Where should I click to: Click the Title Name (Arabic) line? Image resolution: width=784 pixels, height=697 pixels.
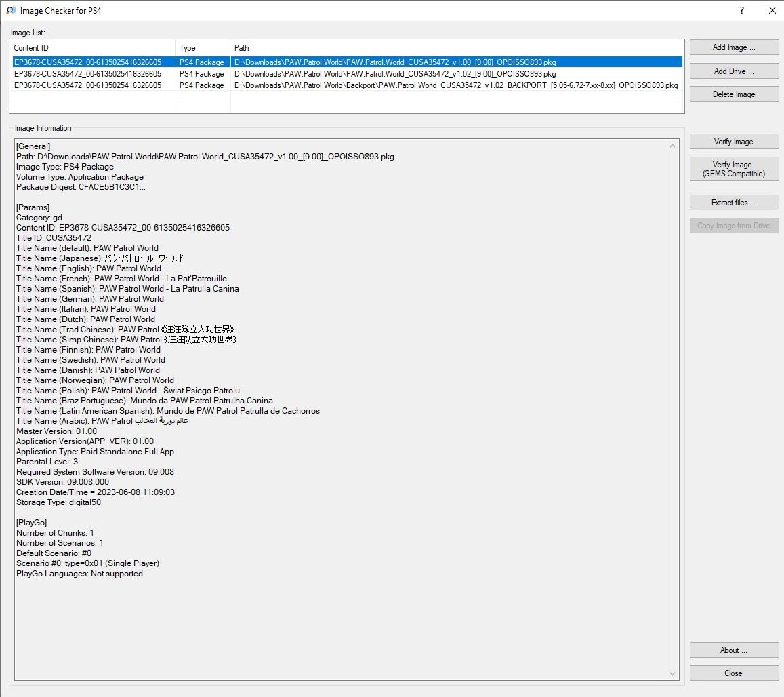[102, 421]
